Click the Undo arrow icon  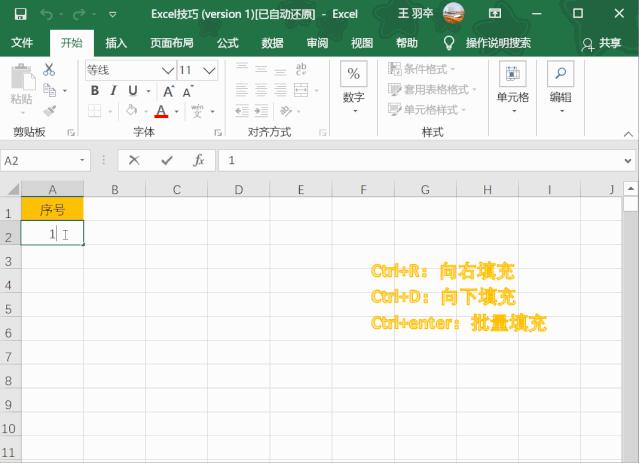click(46, 15)
